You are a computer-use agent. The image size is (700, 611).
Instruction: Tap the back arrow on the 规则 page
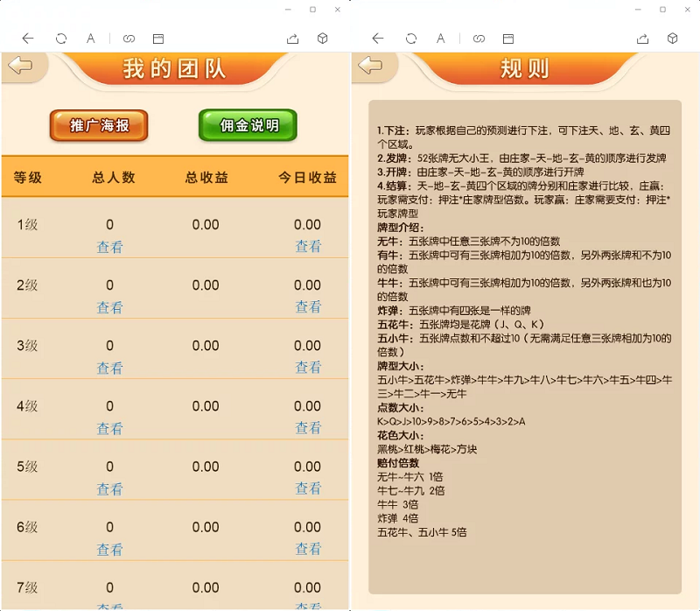(373, 67)
